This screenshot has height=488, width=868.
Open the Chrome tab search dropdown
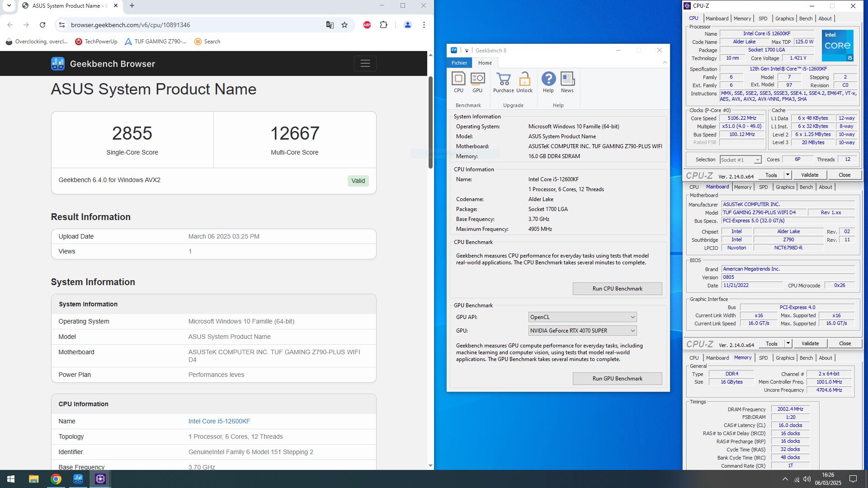tap(9, 6)
